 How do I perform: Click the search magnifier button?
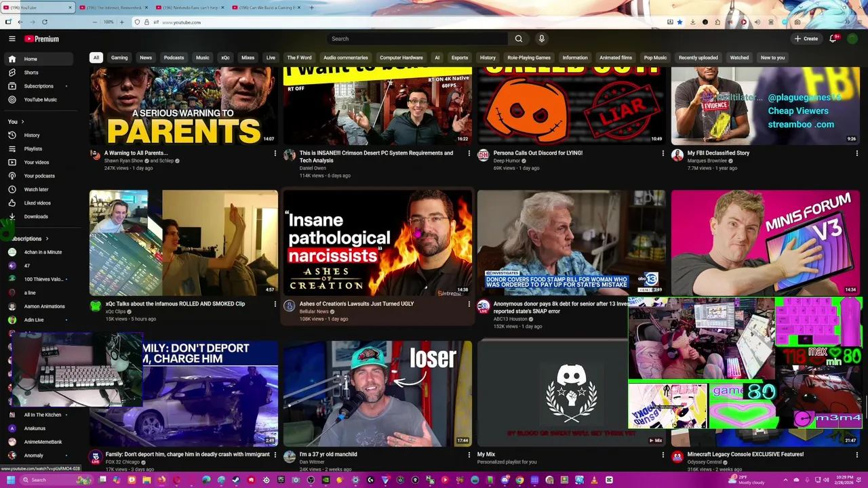519,39
